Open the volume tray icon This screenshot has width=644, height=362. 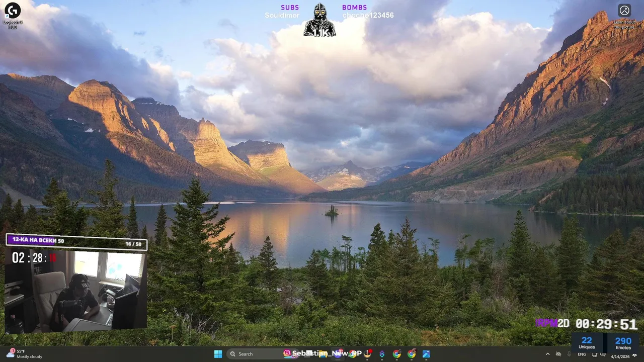click(x=603, y=354)
